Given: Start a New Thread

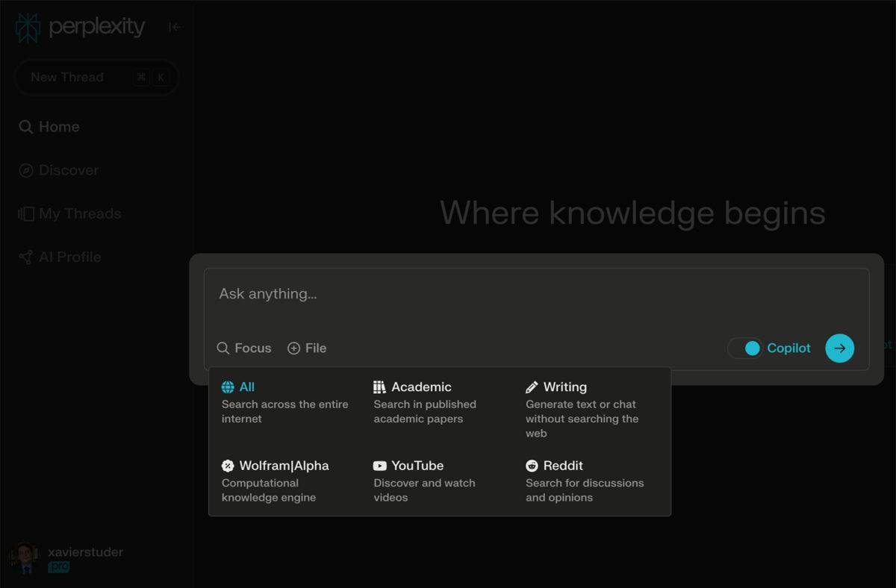Looking at the screenshot, I should click(96, 77).
